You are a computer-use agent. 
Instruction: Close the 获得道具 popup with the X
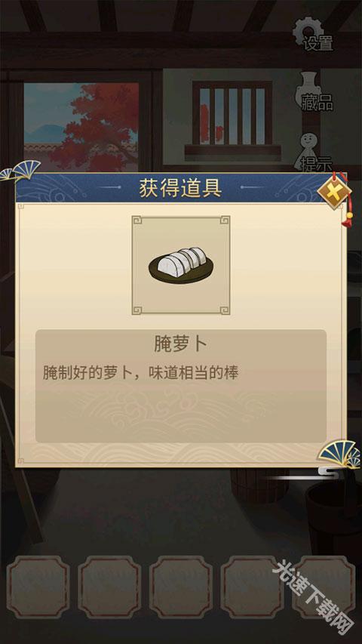click(x=335, y=191)
